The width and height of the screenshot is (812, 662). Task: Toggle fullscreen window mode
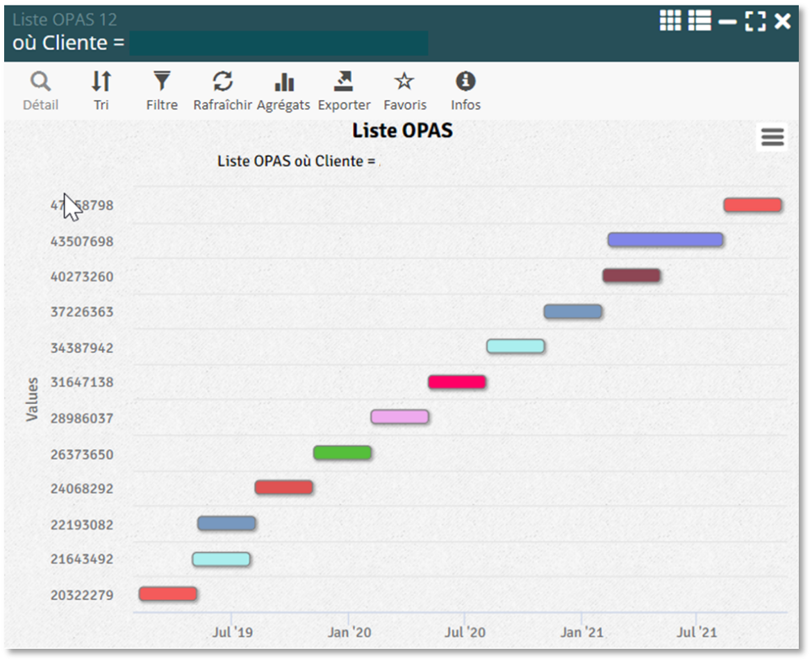point(755,22)
